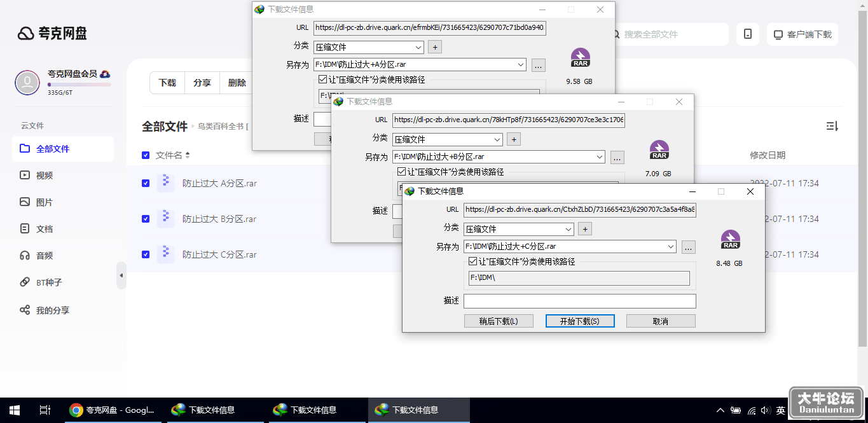The height and width of the screenshot is (423, 868).
Task: Expand 另存为 path dropdown in A分区 dialog
Action: pos(521,65)
